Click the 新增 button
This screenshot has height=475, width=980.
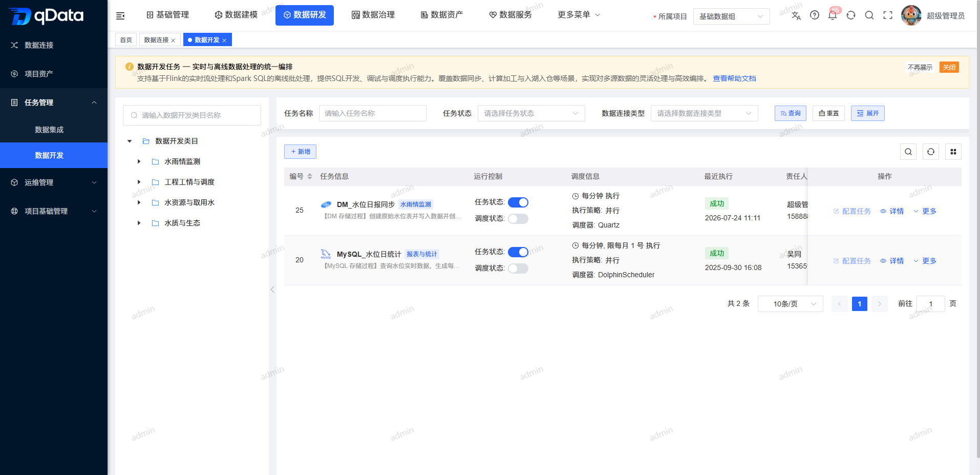301,152
